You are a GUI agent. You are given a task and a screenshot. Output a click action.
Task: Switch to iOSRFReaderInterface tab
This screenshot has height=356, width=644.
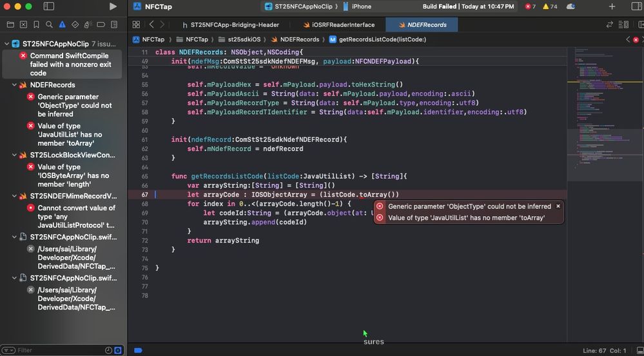point(338,25)
